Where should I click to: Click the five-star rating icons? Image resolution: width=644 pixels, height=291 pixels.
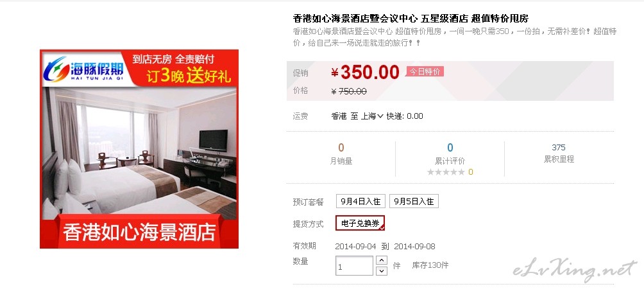[x=446, y=172]
